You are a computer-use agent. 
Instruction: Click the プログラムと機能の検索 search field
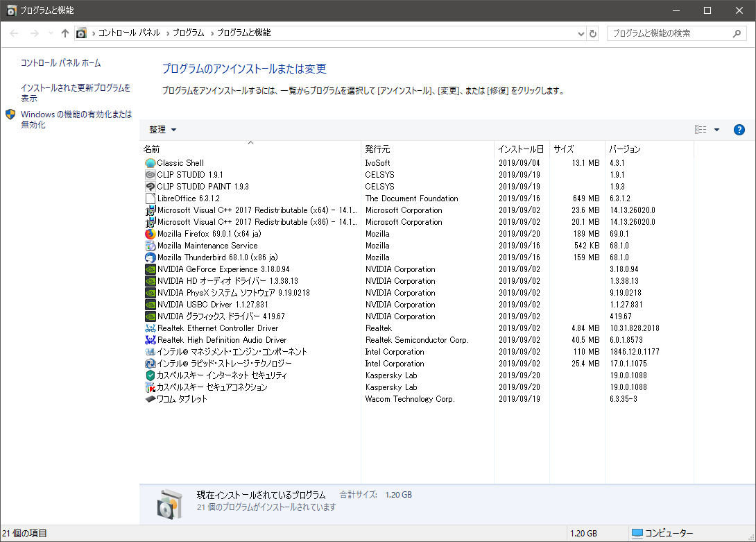click(669, 33)
